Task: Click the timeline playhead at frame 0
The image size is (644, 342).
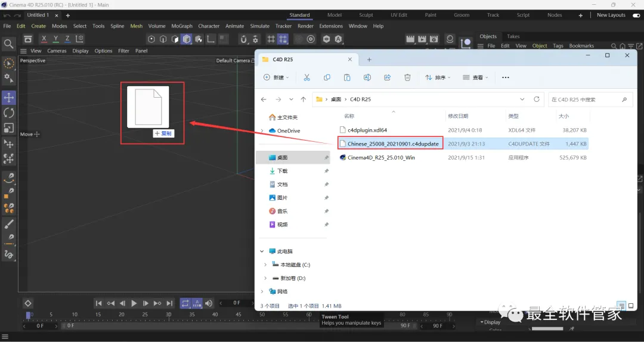Action: tap(29, 315)
